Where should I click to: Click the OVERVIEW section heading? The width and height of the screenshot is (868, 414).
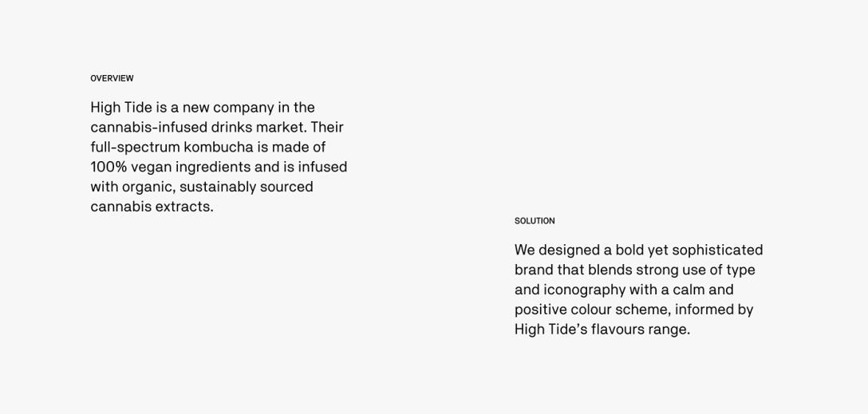point(112,78)
